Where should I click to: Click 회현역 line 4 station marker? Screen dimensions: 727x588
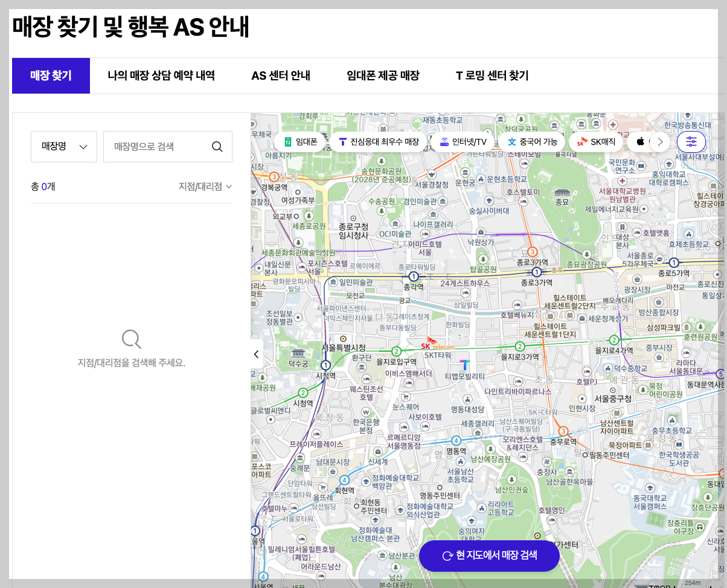tap(344, 480)
